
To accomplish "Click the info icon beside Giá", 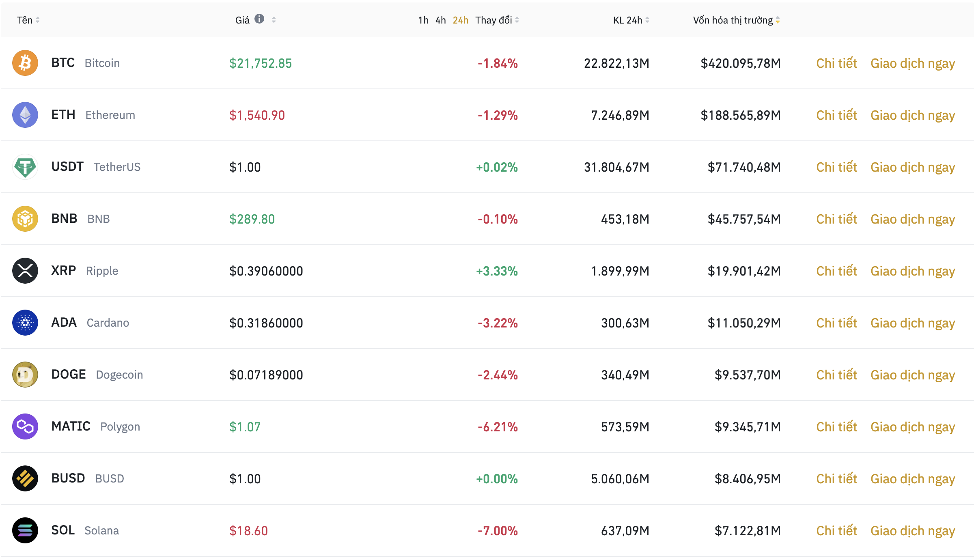I will [x=259, y=19].
